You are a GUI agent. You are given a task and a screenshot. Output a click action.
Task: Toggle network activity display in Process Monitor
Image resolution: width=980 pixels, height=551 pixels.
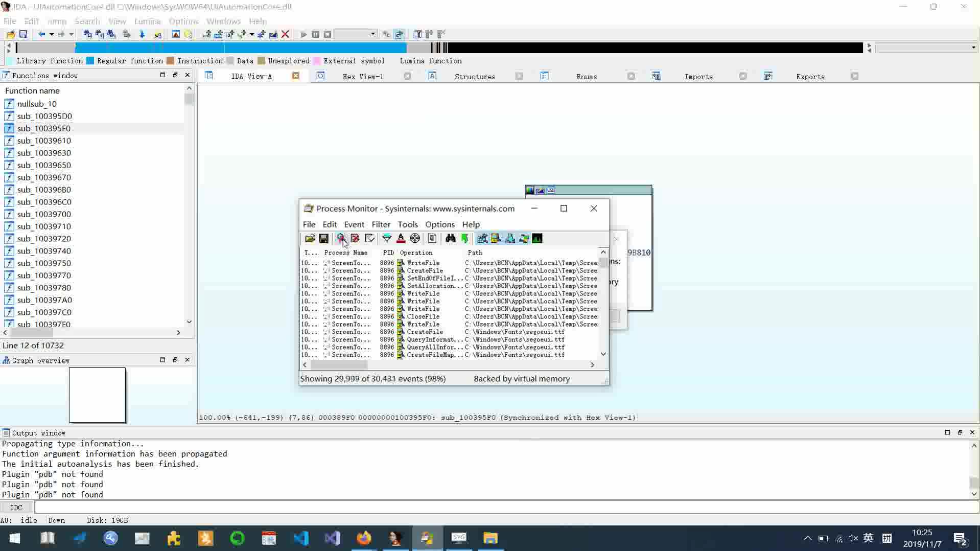coord(510,239)
